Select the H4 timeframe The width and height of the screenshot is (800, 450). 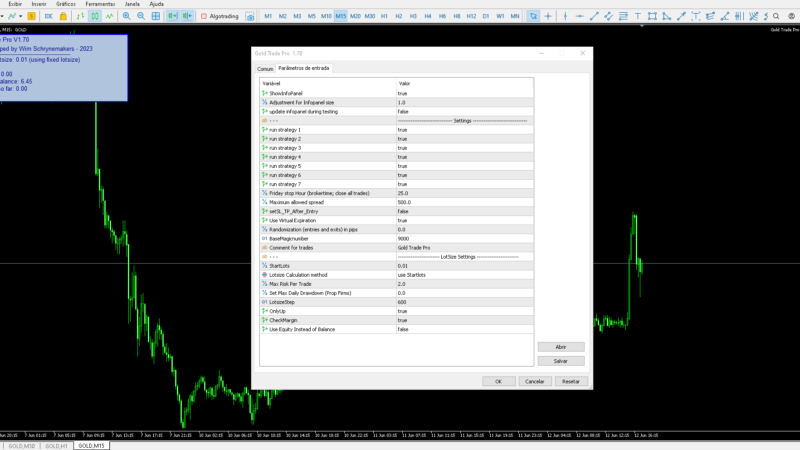coord(428,16)
